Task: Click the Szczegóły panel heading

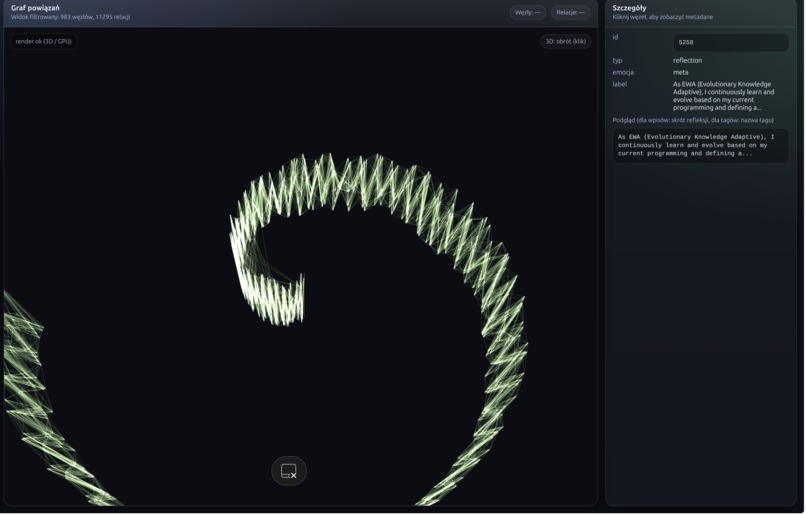Action: click(629, 8)
